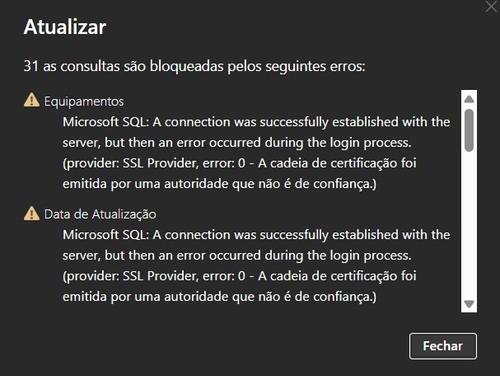Click 'SSL Provider' line in Data de Atualização error
500x376 pixels.
pos(240,276)
